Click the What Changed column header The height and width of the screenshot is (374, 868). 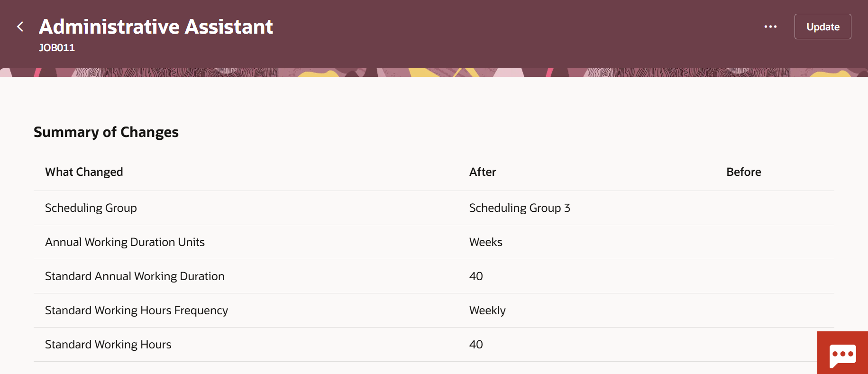[84, 172]
